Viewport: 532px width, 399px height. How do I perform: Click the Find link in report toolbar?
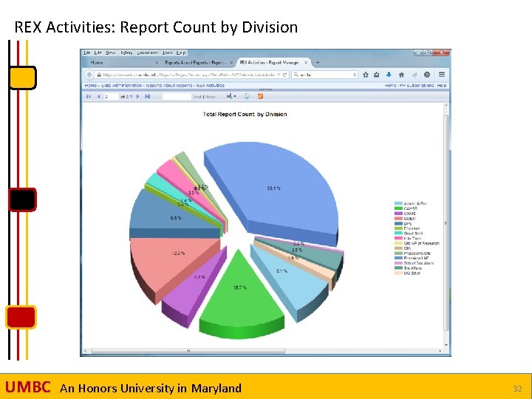pyautogui.click(x=197, y=97)
